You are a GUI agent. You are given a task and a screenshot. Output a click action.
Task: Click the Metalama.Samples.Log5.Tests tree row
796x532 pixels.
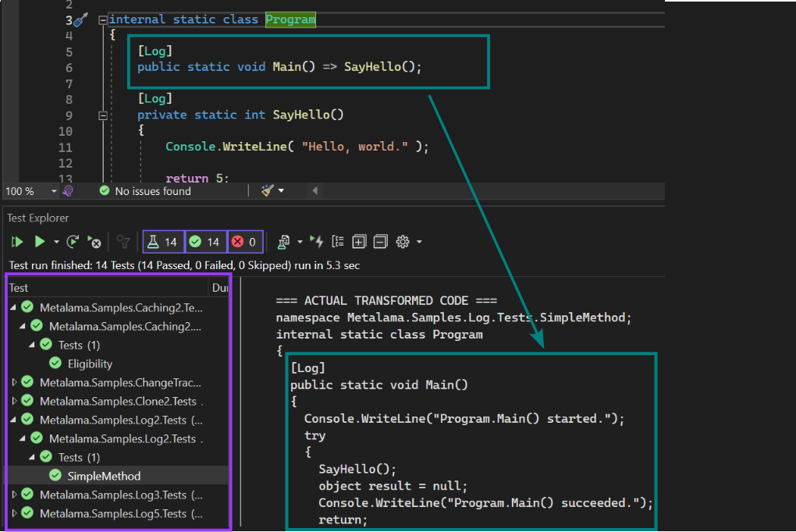pyautogui.click(x=118, y=513)
